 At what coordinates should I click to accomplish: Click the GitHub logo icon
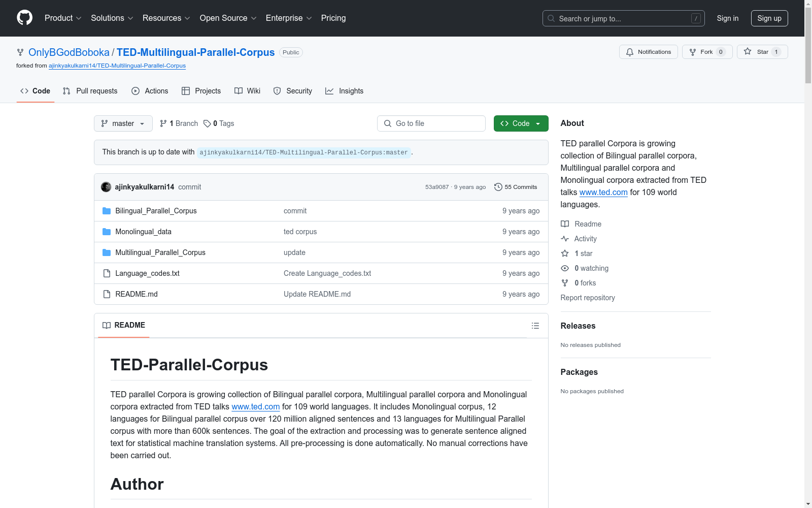click(x=24, y=18)
